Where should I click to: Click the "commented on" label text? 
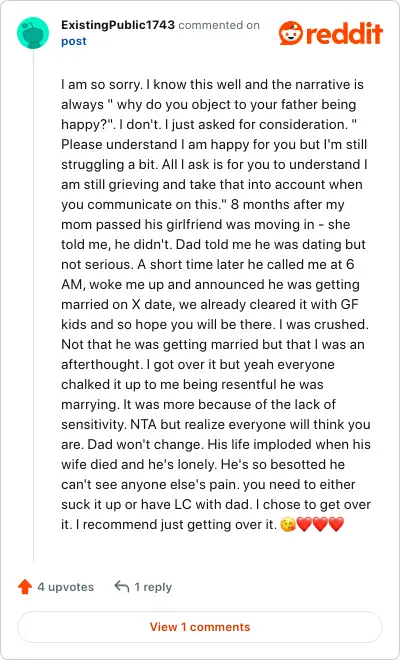(x=219, y=25)
